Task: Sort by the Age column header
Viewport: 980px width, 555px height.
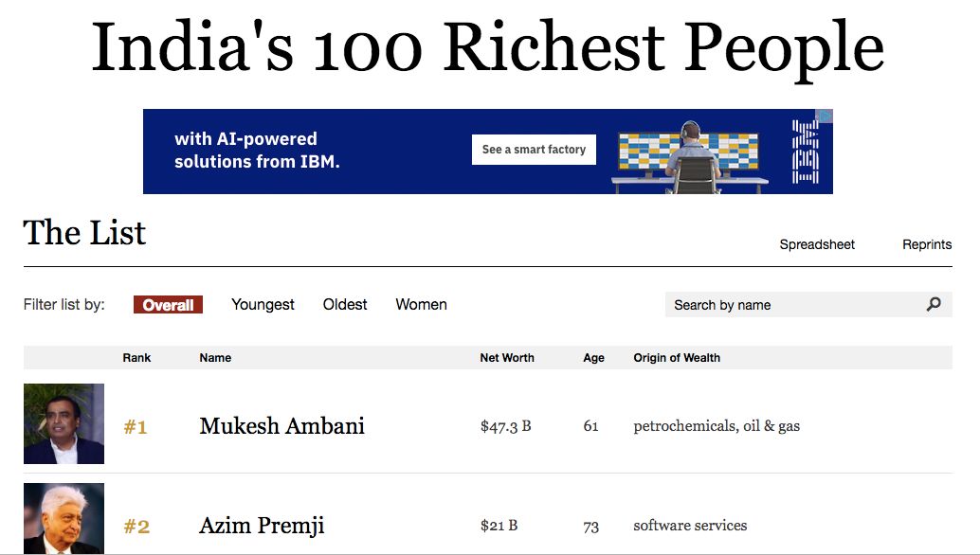Action: pos(593,358)
